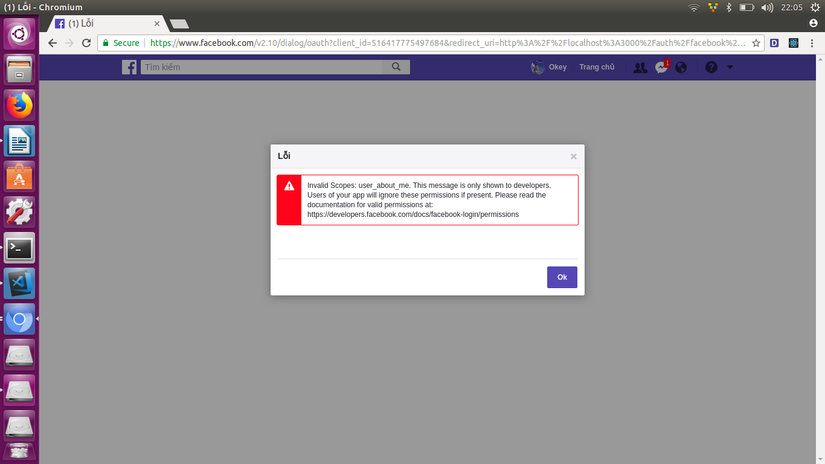Open Ubuntu Software Center icon

[19, 177]
